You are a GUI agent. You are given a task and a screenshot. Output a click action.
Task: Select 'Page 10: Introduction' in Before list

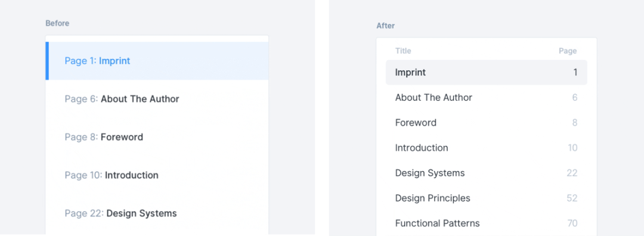tap(157, 175)
